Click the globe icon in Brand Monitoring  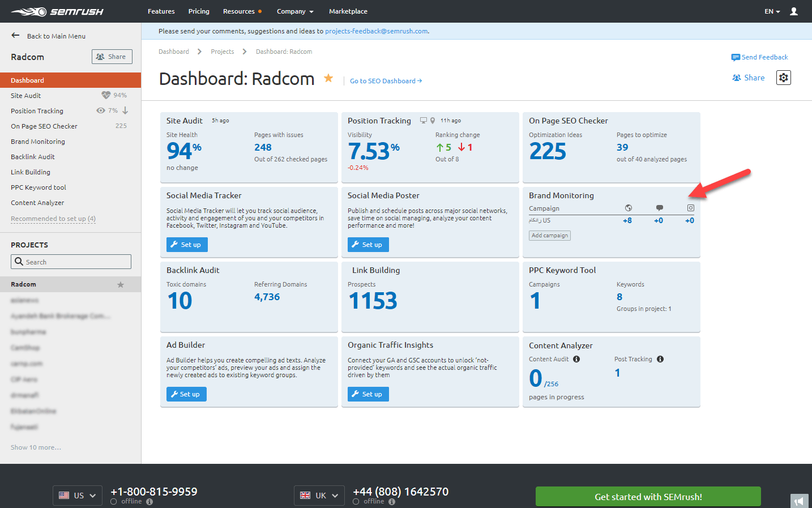[x=628, y=208]
